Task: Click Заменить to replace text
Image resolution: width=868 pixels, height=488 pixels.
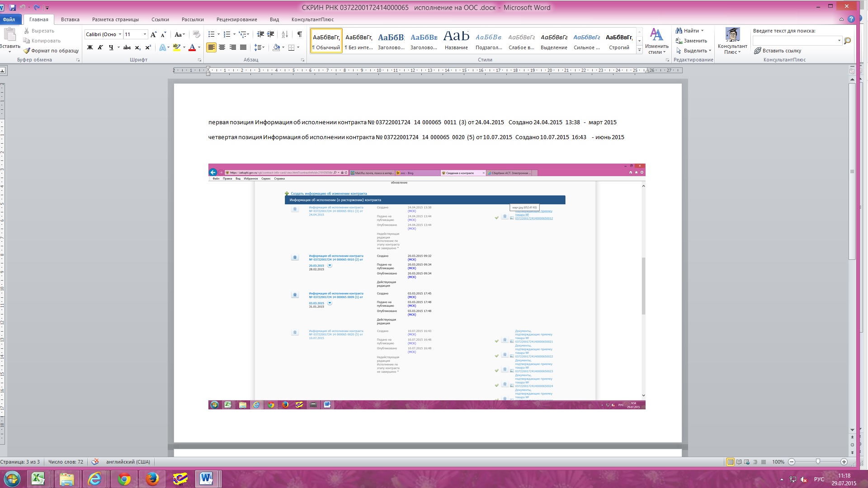Action: 691,41
